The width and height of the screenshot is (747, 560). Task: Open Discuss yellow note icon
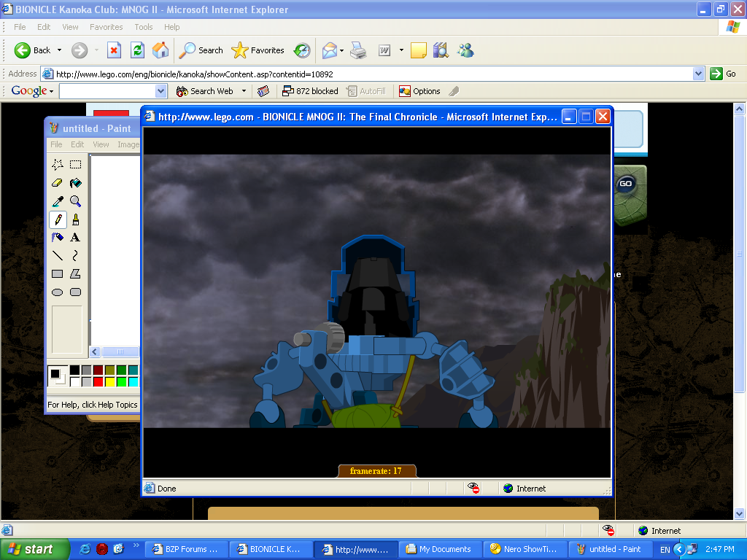coord(418,50)
